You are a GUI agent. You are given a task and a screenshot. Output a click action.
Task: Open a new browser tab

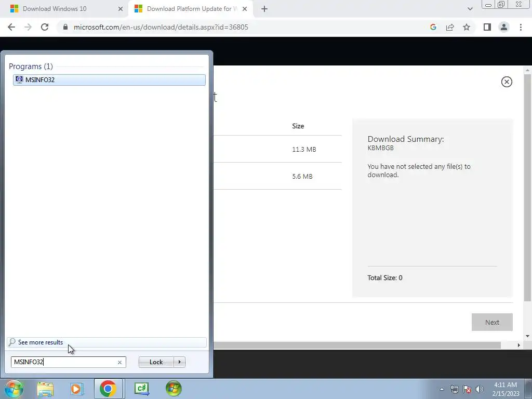tap(264, 9)
